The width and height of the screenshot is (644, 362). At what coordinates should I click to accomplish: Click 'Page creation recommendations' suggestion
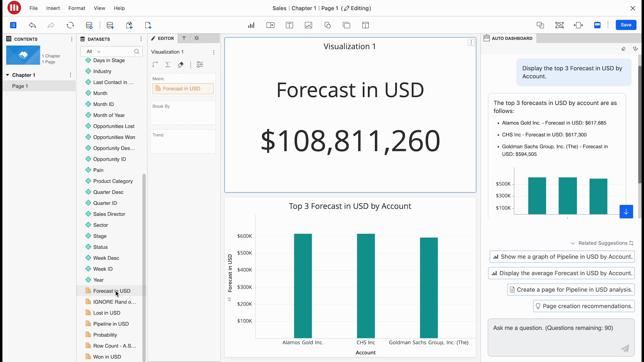pyautogui.click(x=584, y=306)
